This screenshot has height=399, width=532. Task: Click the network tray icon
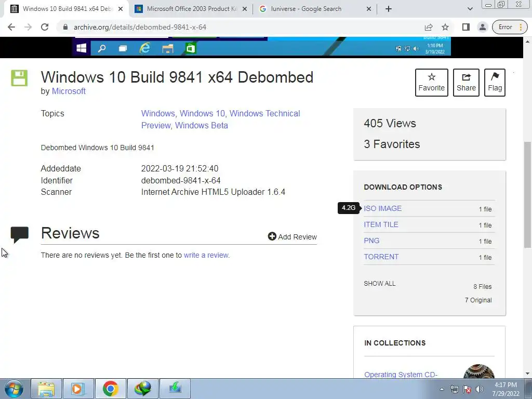[x=454, y=390]
